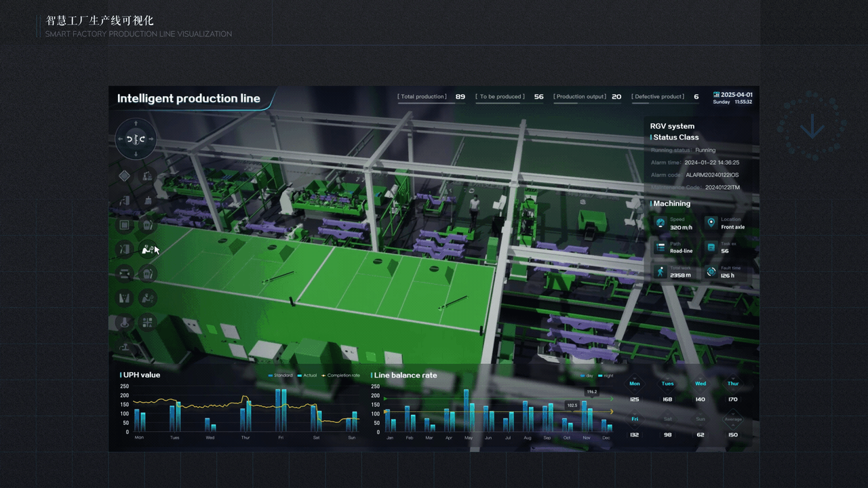Select the broom cleaning icon in left toolbar
Image resolution: width=868 pixels, height=488 pixels.
[x=147, y=201]
